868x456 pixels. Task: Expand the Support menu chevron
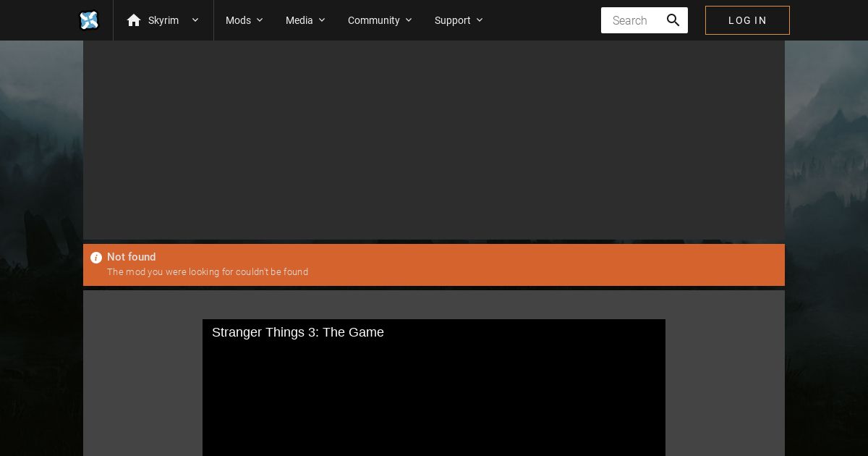coord(480,20)
